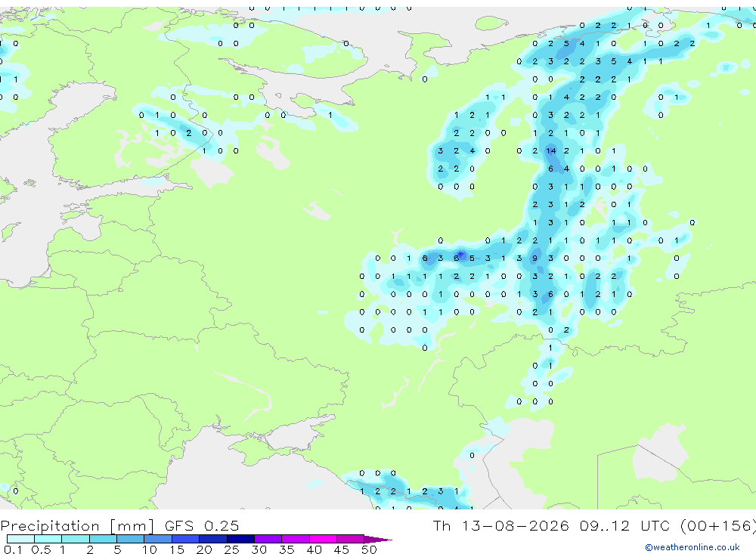Click the '14' precipitation value on the map

point(550,151)
